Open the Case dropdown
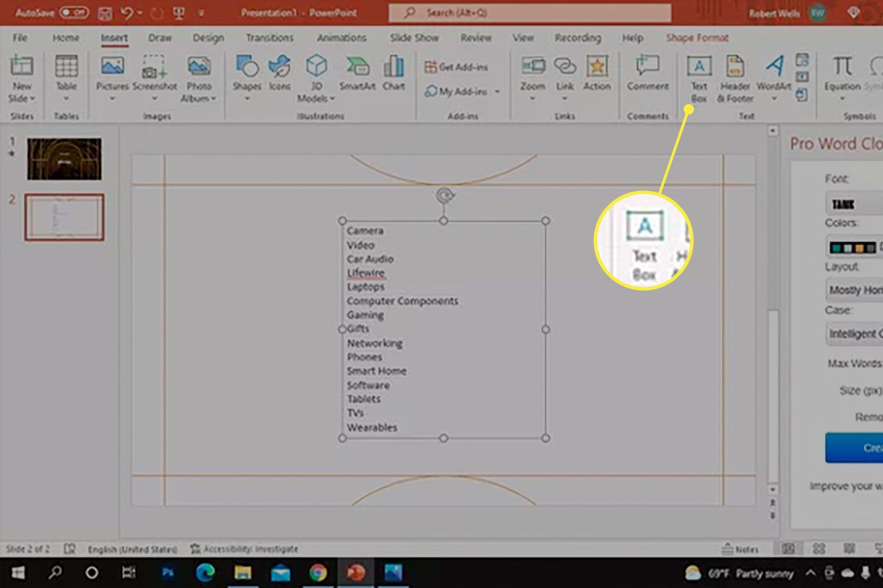 pyautogui.click(x=854, y=334)
